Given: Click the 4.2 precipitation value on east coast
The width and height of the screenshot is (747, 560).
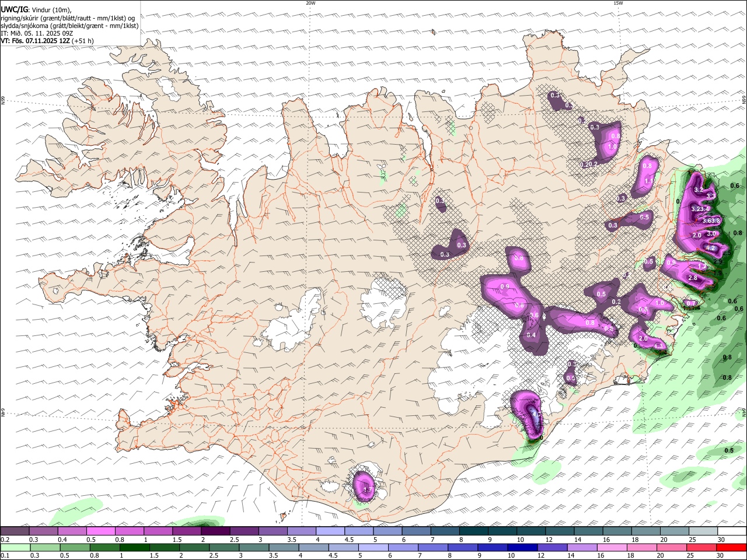Looking at the screenshot, I should (x=710, y=249).
